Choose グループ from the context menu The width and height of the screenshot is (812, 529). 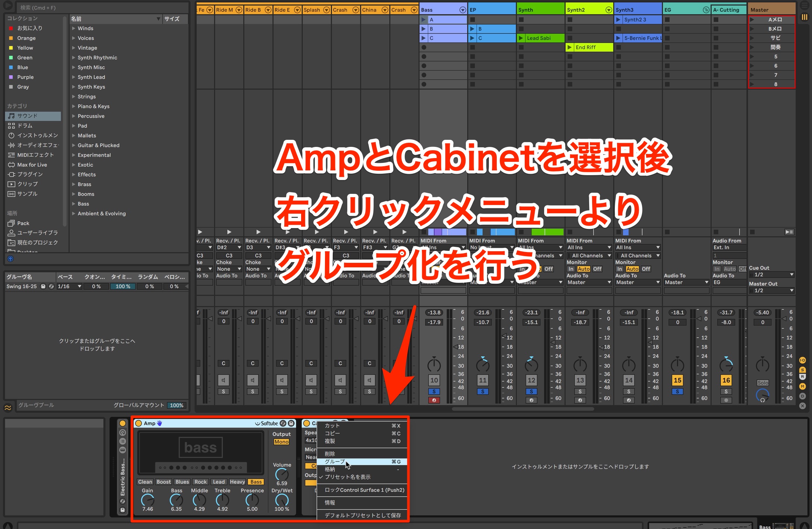[x=362, y=462]
